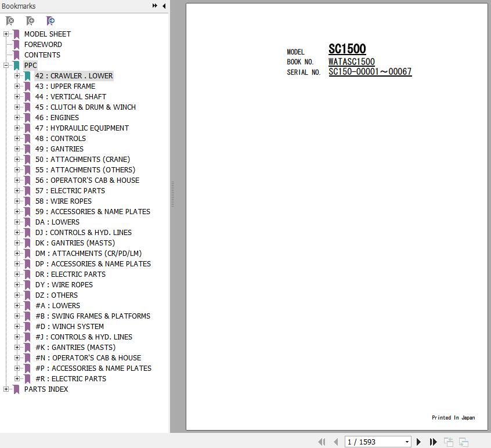Image resolution: width=491 pixels, height=448 pixels.
Task: Open DK : GANTRIES (MASTS) bookmark
Action: tap(75, 243)
